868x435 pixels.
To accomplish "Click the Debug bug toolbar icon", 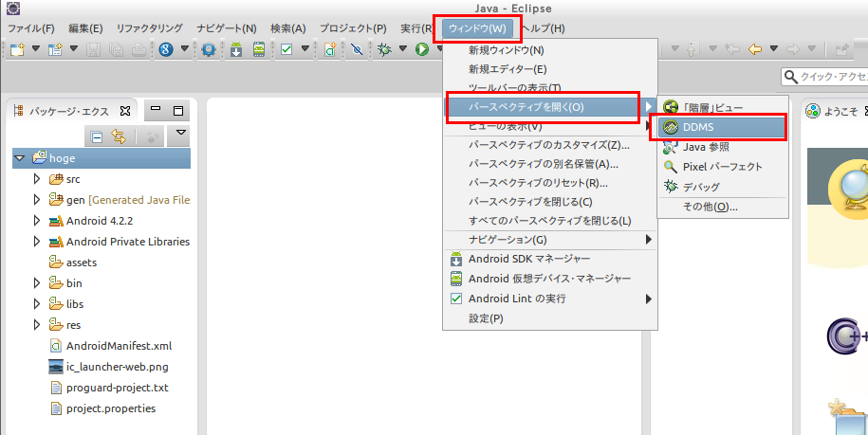I will point(384,49).
